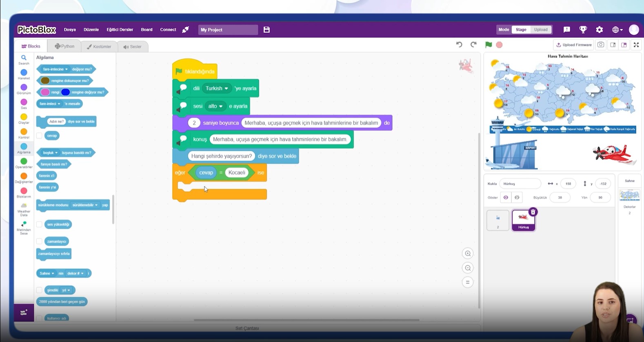Open the Dosya menu
This screenshot has width=644, height=342.
70,29
